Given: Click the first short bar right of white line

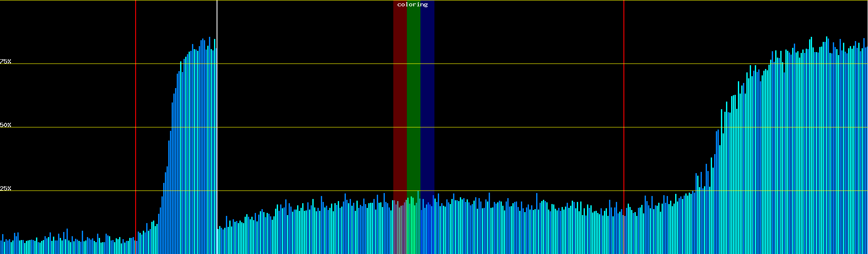Looking at the screenshot, I should [218, 241].
